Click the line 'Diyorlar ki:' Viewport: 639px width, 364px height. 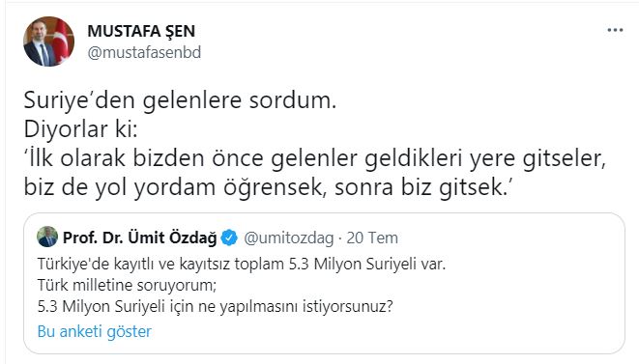click(x=80, y=129)
